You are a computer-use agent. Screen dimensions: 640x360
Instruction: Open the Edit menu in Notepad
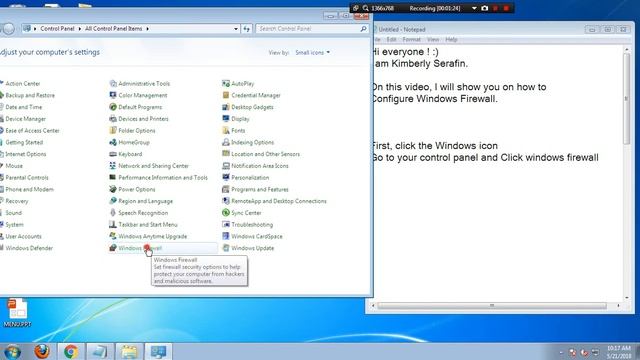[x=391, y=40]
